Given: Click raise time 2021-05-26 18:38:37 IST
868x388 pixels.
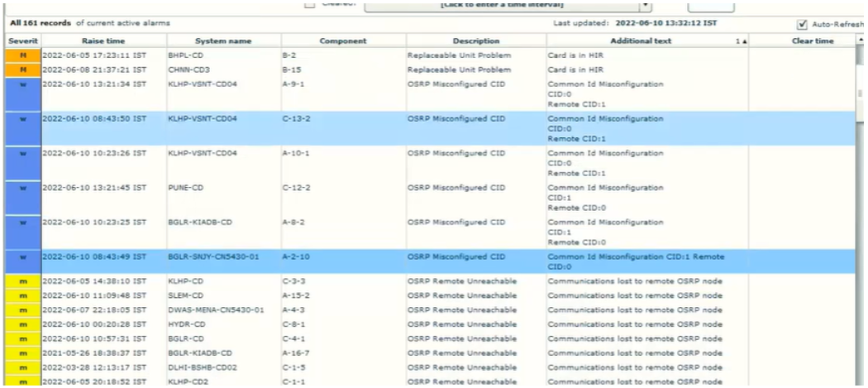Looking at the screenshot, I should tap(94, 353).
